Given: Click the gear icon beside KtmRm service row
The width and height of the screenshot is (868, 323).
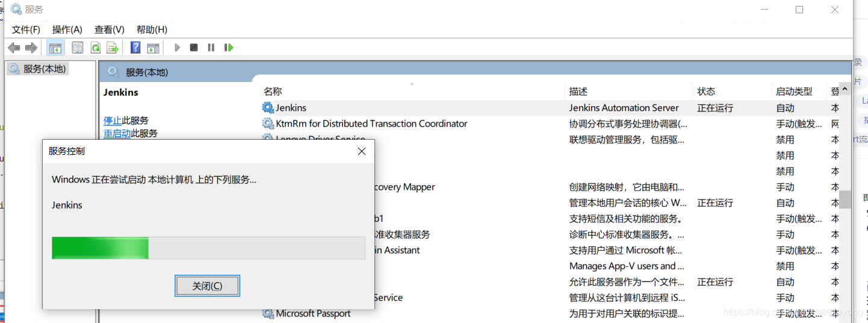Looking at the screenshot, I should pos(268,124).
